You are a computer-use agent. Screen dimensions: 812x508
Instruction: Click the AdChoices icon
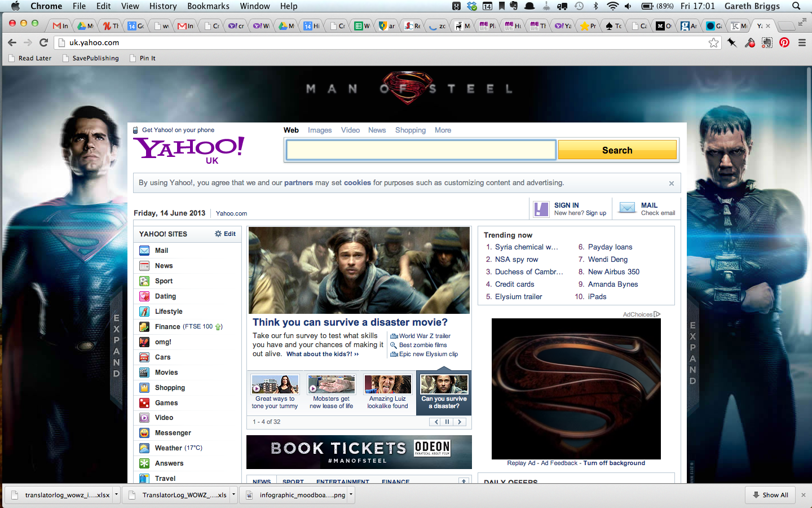tap(657, 314)
